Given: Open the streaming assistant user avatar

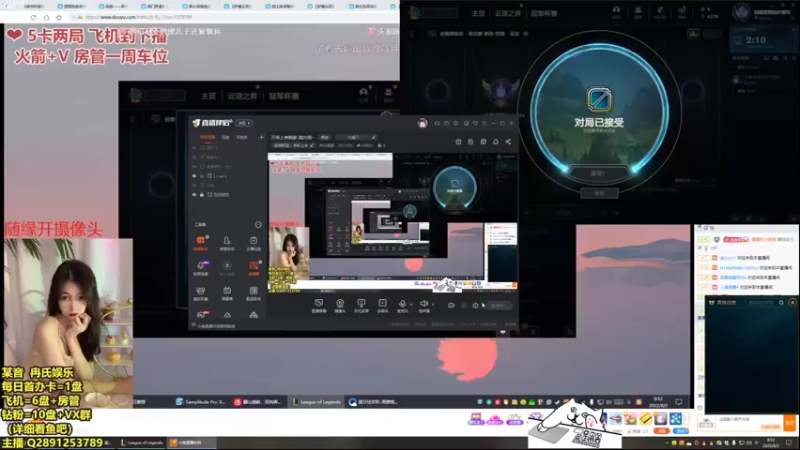Looking at the screenshot, I should click(x=422, y=123).
